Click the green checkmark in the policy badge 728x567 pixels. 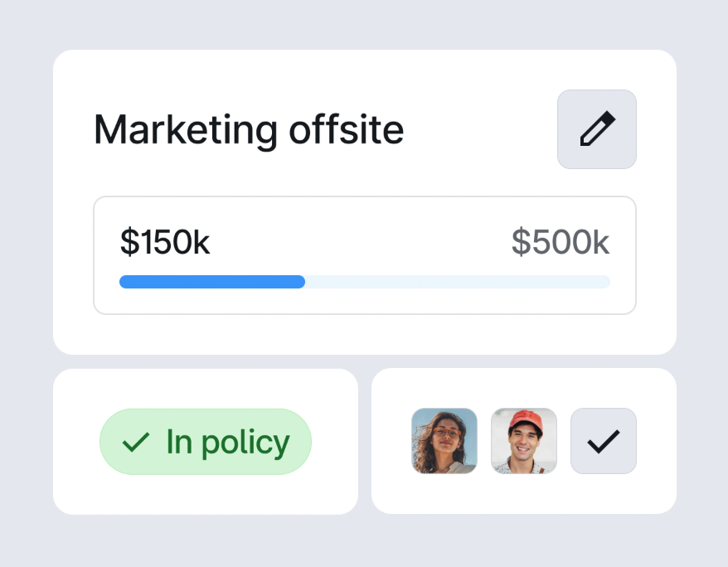coord(135,442)
